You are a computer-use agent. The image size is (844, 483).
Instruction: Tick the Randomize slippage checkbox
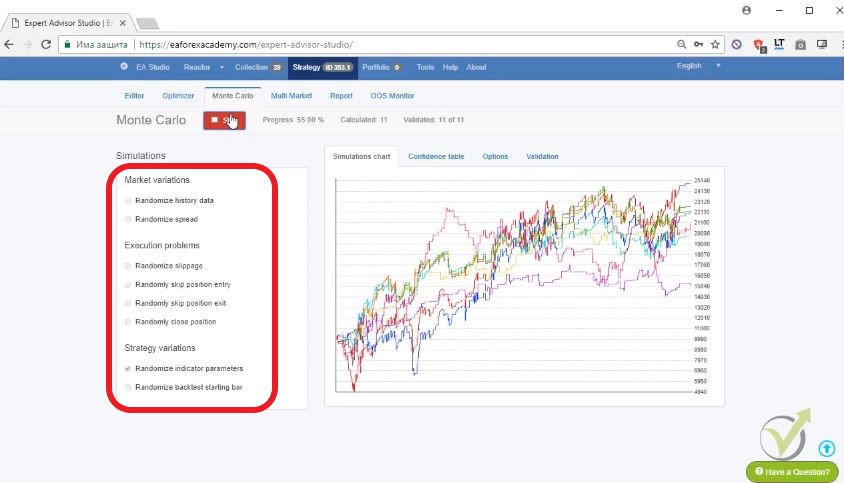128,265
